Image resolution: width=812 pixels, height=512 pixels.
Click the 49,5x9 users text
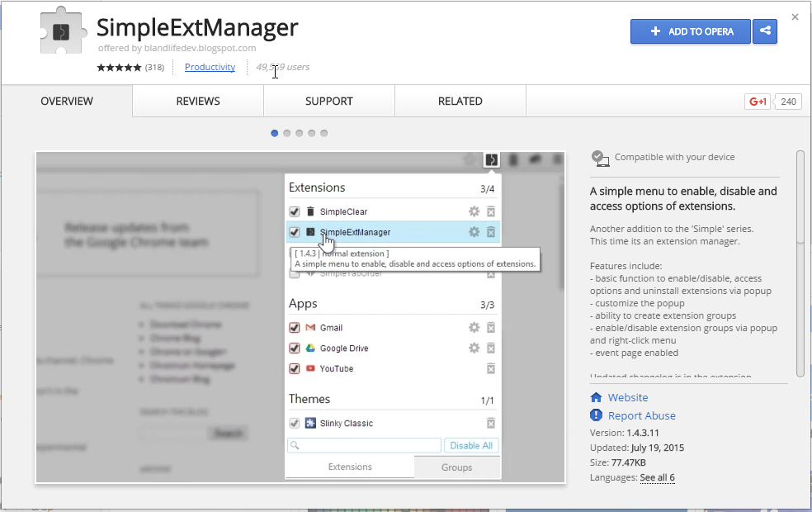[x=283, y=67]
